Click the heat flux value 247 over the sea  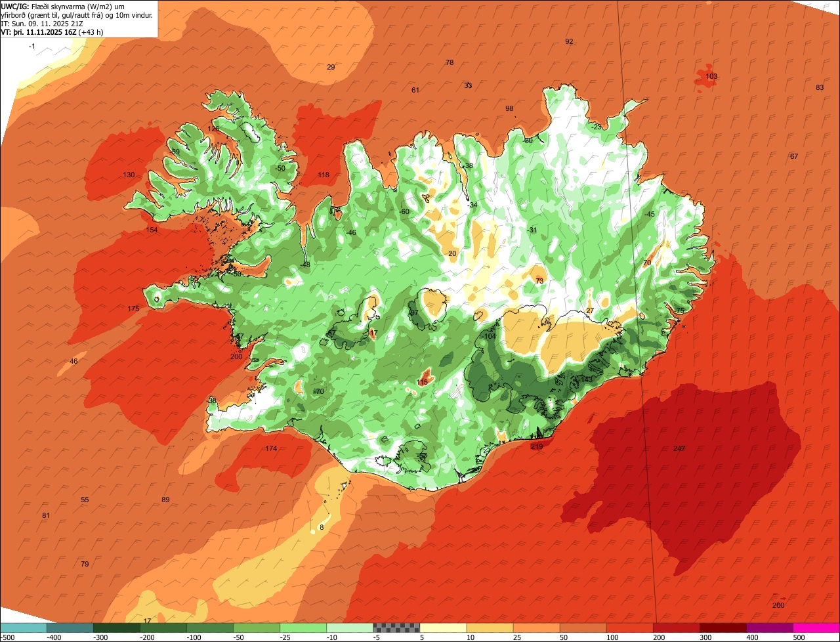pyautogui.click(x=679, y=448)
